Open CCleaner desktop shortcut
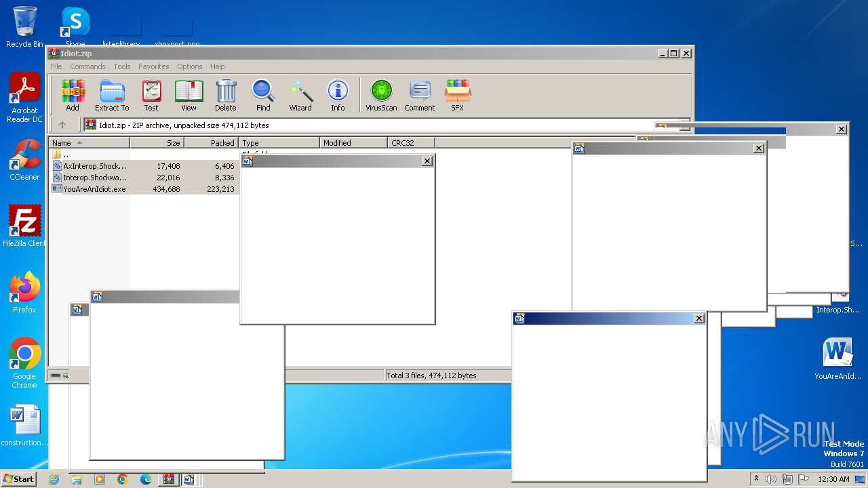868x488 pixels. pyautogui.click(x=24, y=160)
